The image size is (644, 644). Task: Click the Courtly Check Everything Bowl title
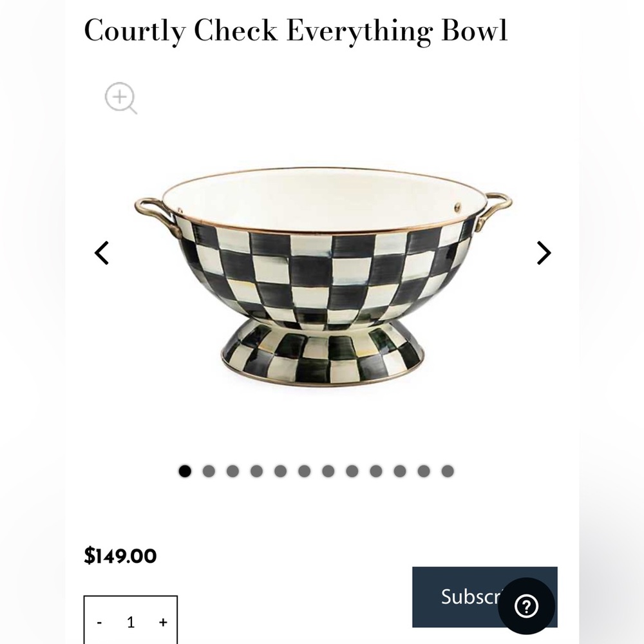296,30
